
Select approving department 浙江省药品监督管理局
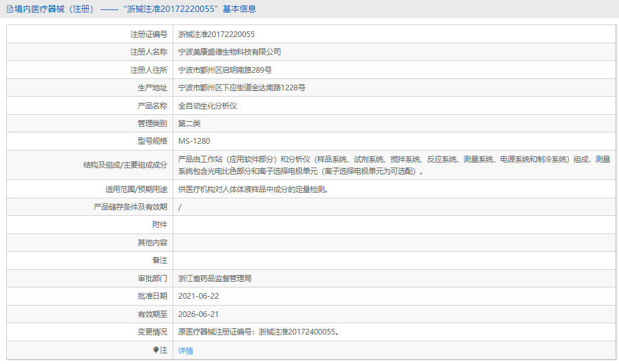pyautogui.click(x=215, y=278)
